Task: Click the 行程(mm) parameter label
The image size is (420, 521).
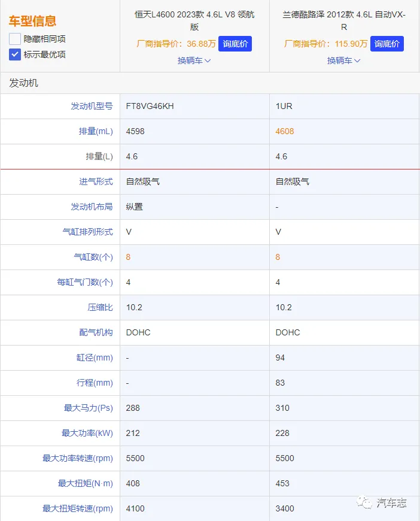Action: coord(95,383)
